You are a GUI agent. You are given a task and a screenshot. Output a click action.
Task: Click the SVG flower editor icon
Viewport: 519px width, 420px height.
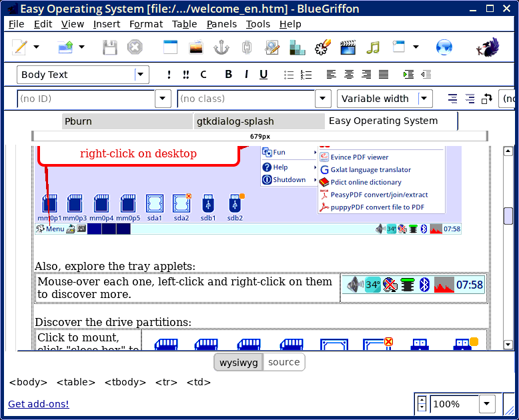[x=323, y=47]
